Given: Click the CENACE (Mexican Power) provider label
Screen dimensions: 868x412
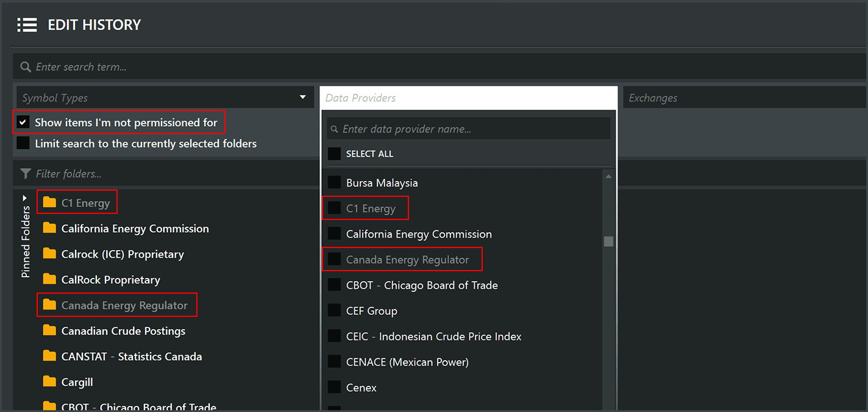Looking at the screenshot, I should [x=407, y=362].
